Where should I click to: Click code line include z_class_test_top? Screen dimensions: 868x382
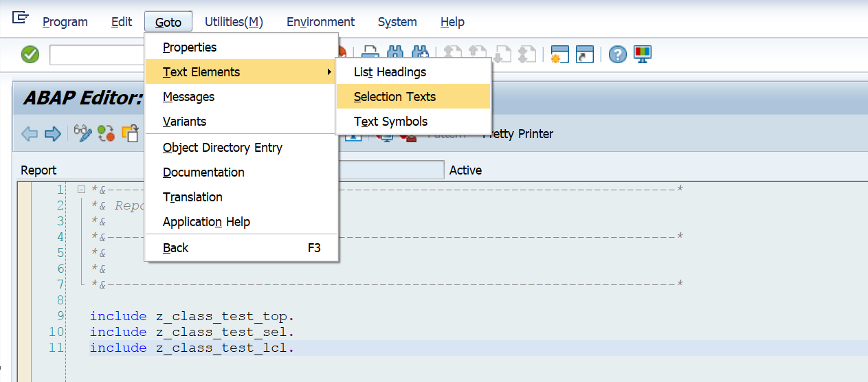coord(192,316)
